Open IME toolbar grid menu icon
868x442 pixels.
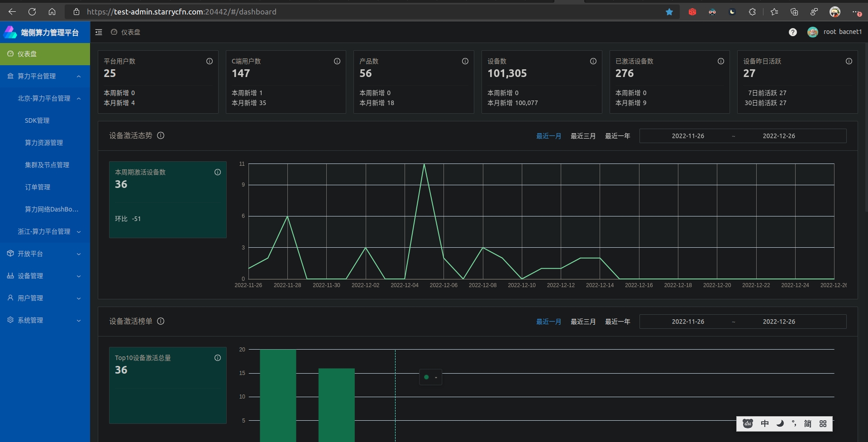pyautogui.click(x=823, y=423)
